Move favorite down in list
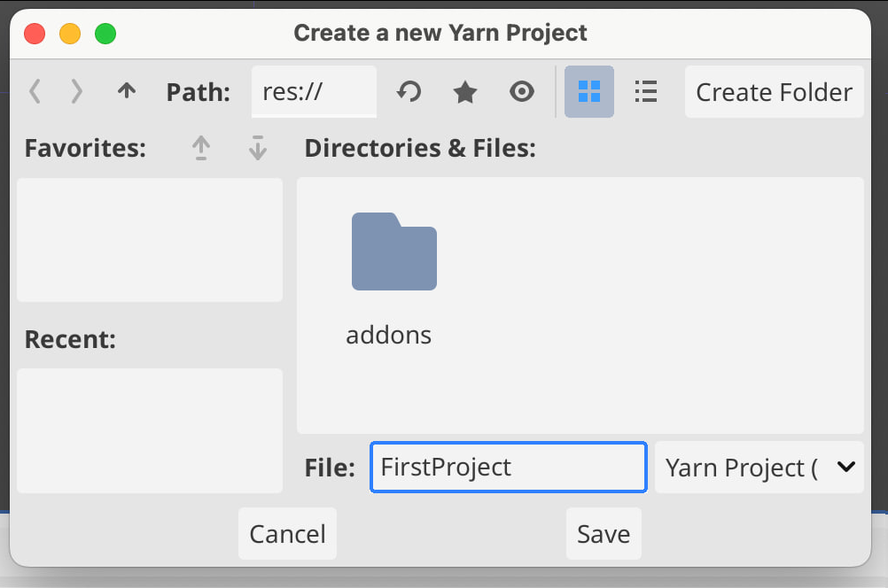This screenshot has width=888, height=588. 258,148
